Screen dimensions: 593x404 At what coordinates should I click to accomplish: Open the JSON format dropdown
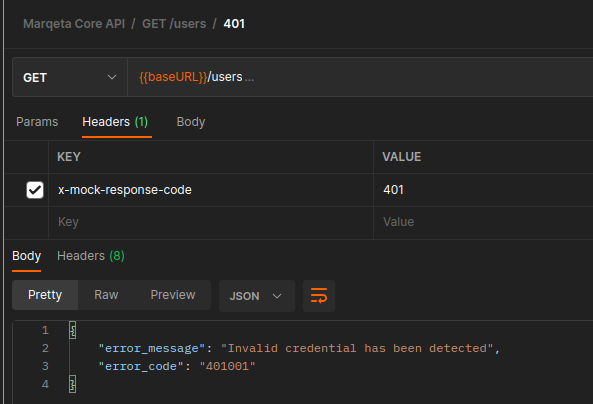tap(256, 296)
